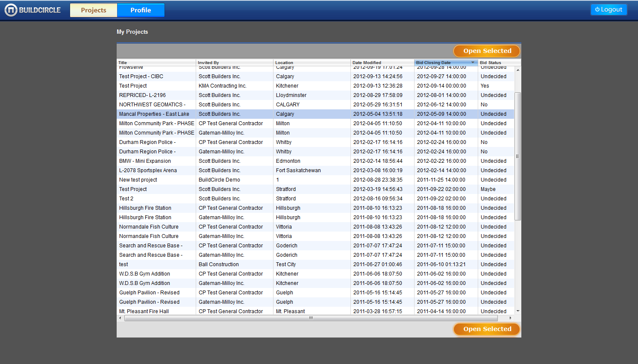Screen dimensions: 638x364
Task: Click bid closing date 2011-06-10 01:13:21
Action: (x=446, y=264)
